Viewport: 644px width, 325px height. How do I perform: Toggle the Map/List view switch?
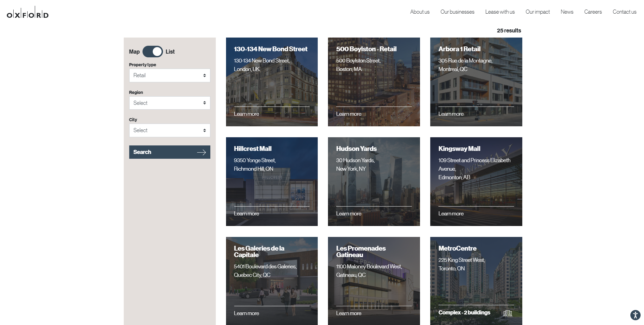point(152,52)
